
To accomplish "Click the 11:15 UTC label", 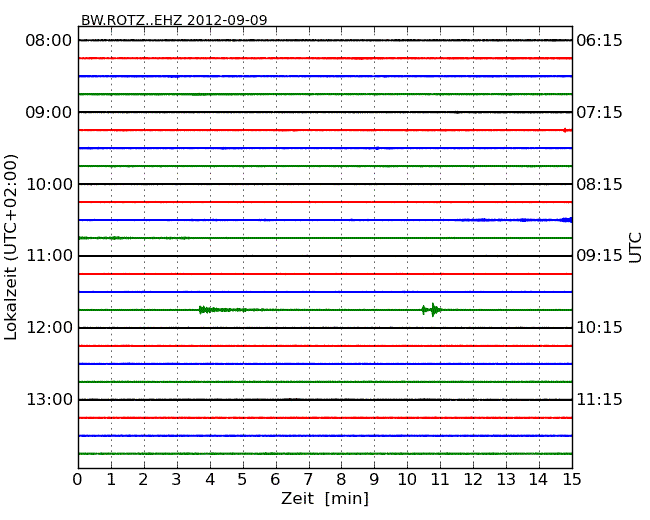I will pos(599,400).
